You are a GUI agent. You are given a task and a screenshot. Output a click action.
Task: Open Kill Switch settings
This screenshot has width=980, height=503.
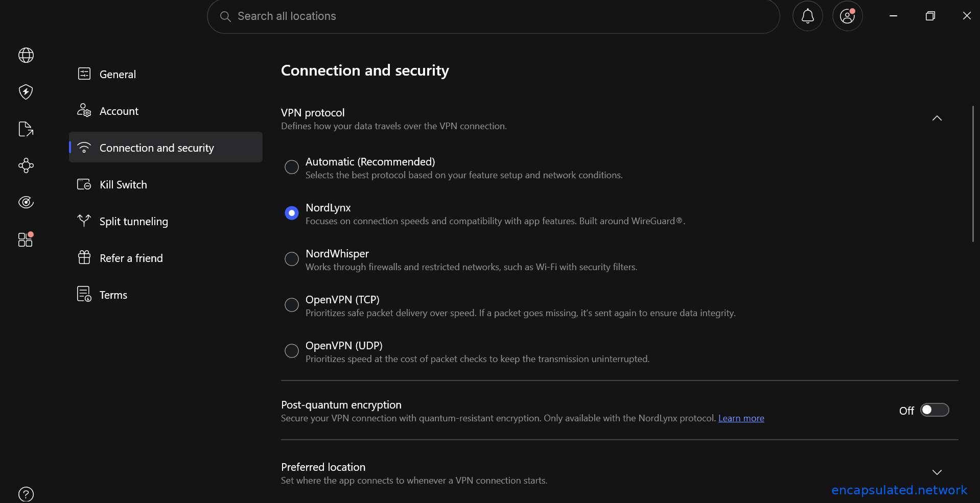pyautogui.click(x=166, y=184)
